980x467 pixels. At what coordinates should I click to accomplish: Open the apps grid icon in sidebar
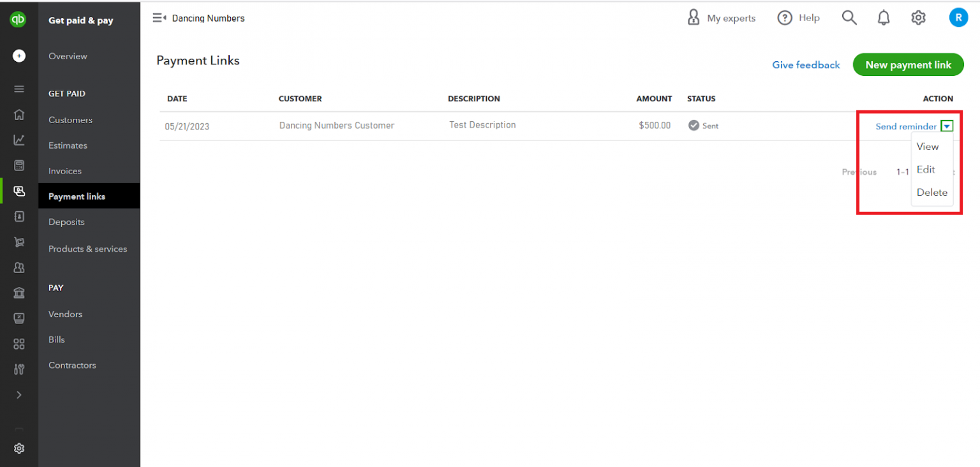(19, 344)
